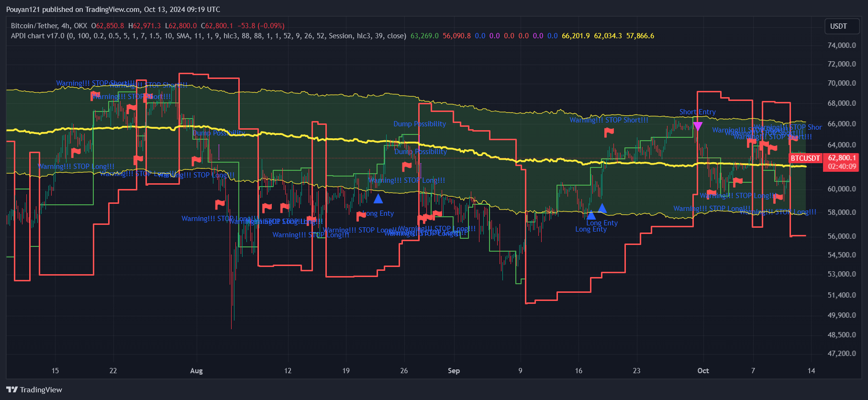Click the 47,200.0 price axis label
The image size is (868, 400).
pos(842,354)
